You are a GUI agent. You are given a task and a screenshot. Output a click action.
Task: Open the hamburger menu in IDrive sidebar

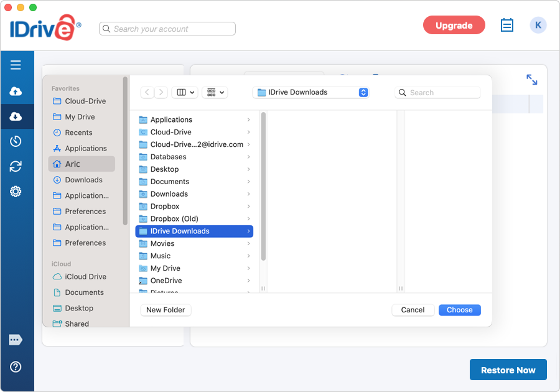(x=16, y=65)
